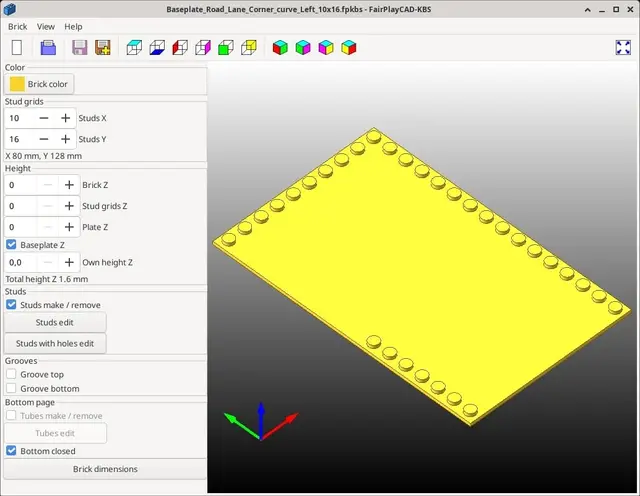The image size is (640, 496).
Task: Click the Studs edit button
Action: coord(55,323)
